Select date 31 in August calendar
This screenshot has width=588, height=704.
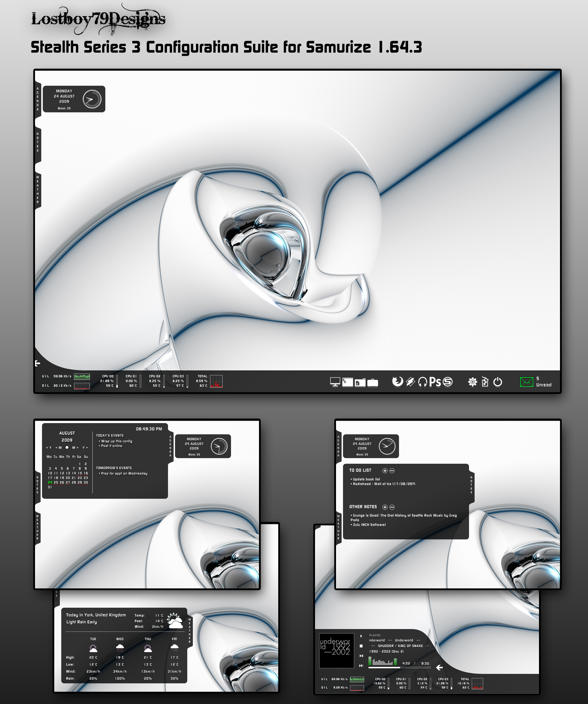point(50,487)
